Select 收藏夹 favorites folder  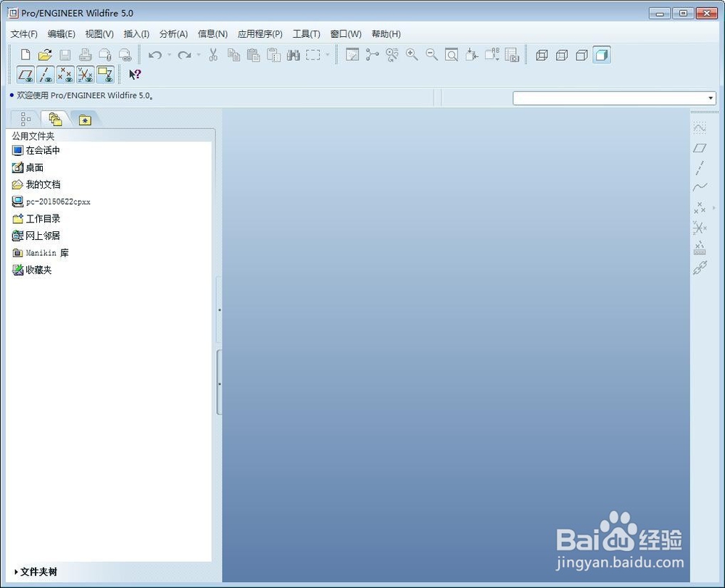click(32, 270)
